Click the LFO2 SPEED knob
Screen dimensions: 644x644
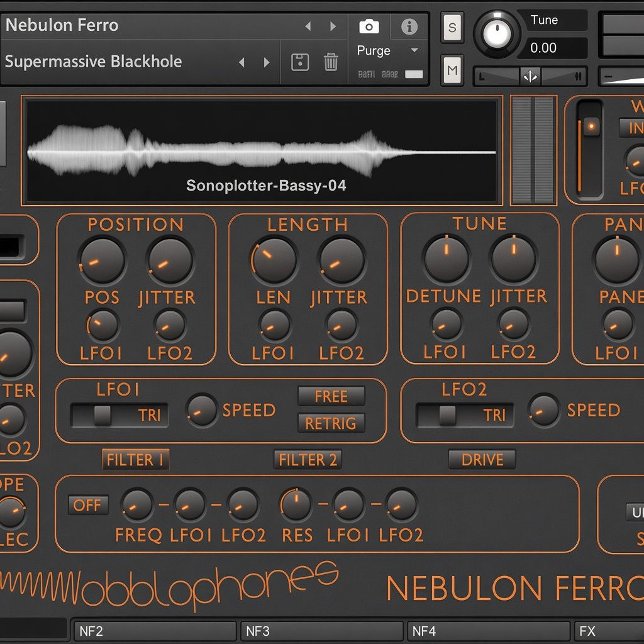click(544, 410)
